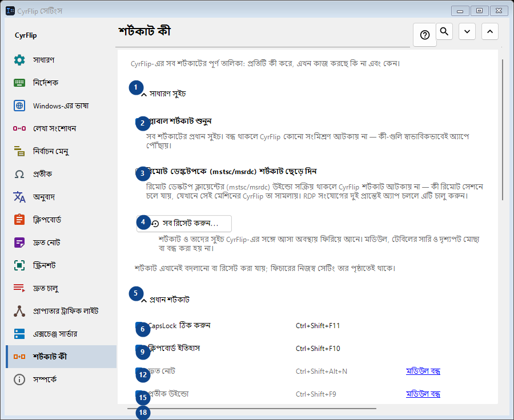The image size is (514, 420).
Task: Select the অনুবাদ translate icon
Action: [19, 196]
